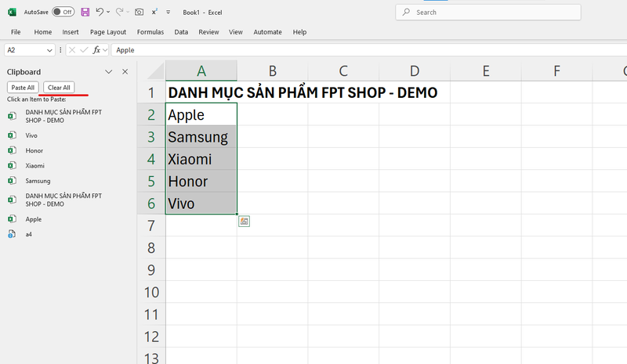
Task: Apply superscript with the x² icon
Action: (x=154, y=12)
